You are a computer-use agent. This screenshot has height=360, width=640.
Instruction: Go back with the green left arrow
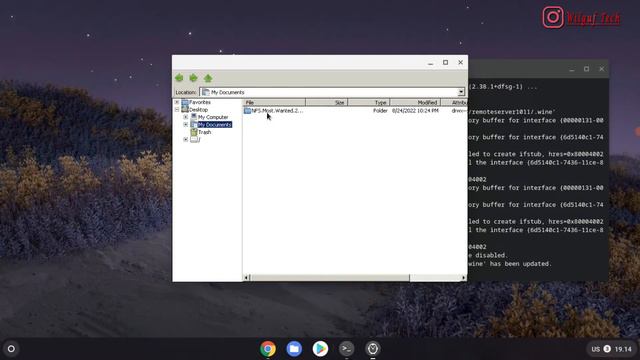pos(179,78)
